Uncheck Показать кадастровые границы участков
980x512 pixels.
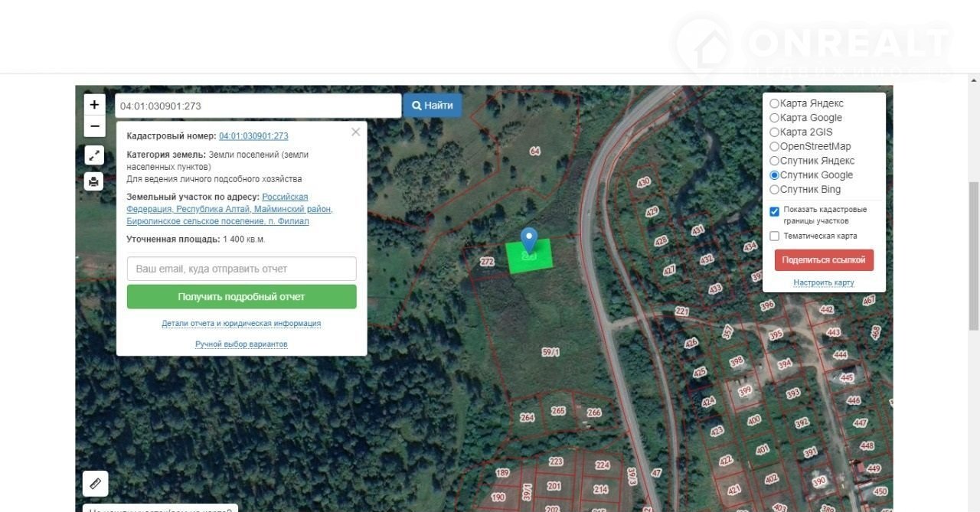(774, 211)
